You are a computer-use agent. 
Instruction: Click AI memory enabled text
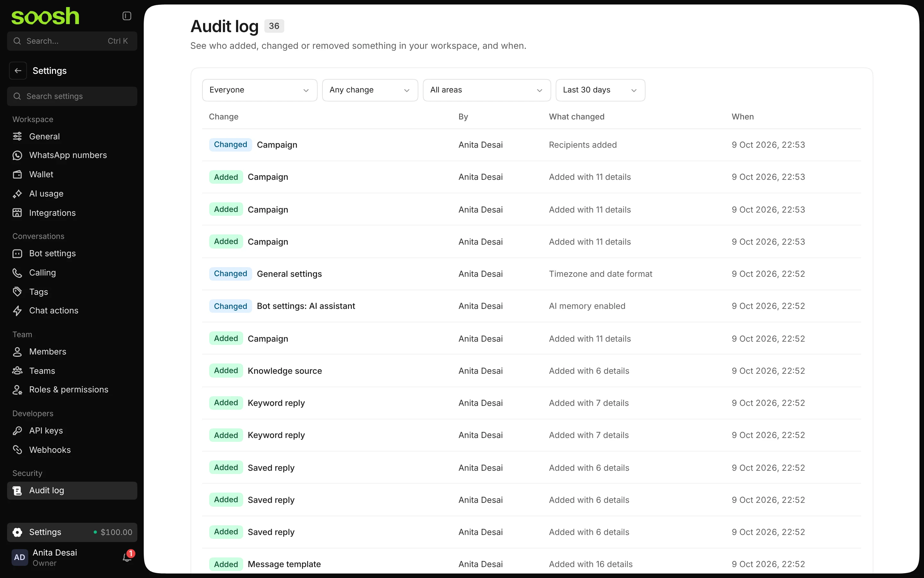pos(587,306)
